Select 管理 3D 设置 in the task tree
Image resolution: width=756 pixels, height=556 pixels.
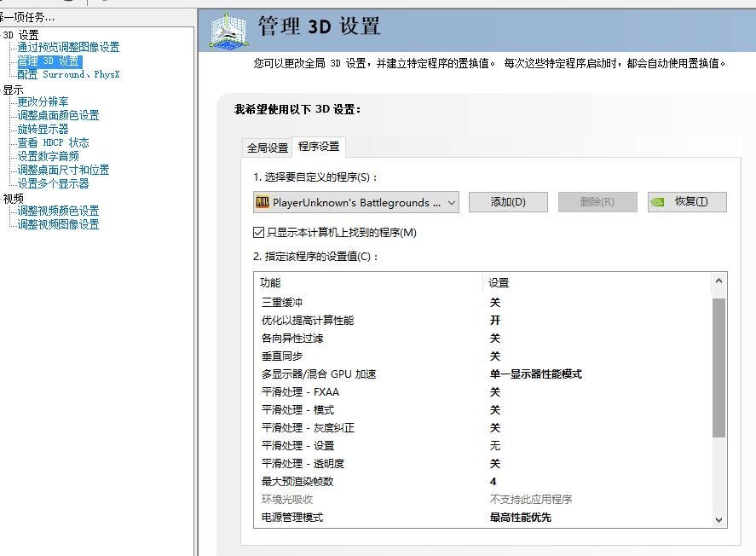pyautogui.click(x=49, y=61)
